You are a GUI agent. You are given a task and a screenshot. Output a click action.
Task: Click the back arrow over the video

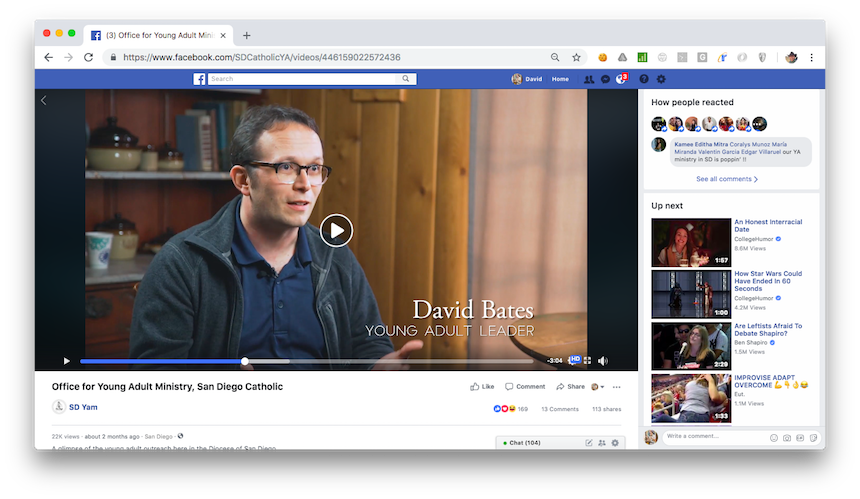44,100
